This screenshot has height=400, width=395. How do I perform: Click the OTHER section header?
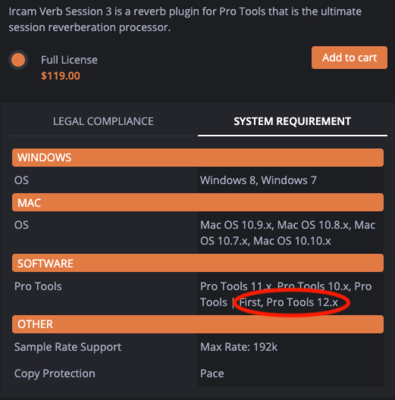198,324
